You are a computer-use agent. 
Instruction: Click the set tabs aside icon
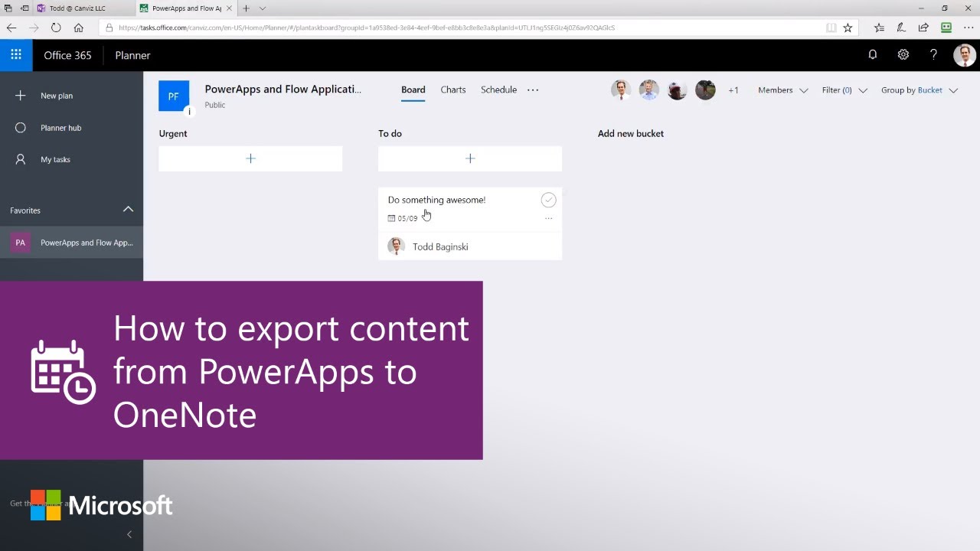point(24,8)
